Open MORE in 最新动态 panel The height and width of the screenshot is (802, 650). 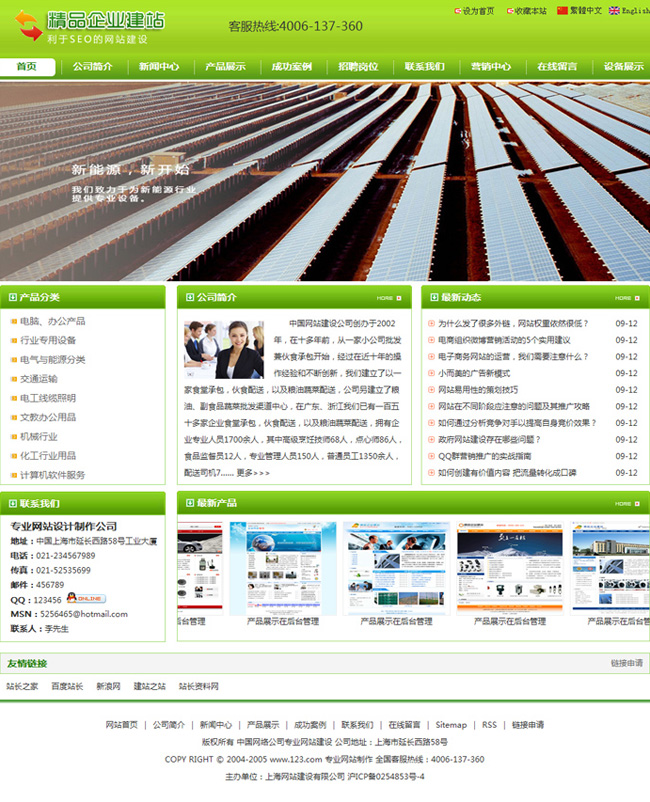pyautogui.click(x=627, y=298)
